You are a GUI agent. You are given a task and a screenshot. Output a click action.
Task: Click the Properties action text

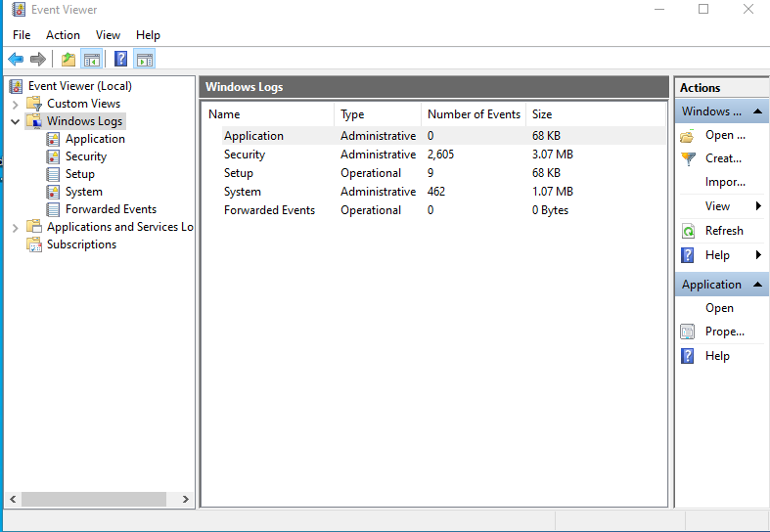click(x=725, y=332)
